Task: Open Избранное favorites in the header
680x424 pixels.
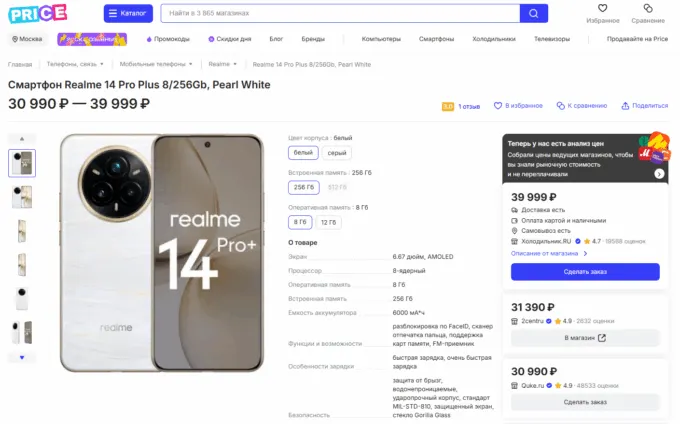Action: [x=603, y=13]
